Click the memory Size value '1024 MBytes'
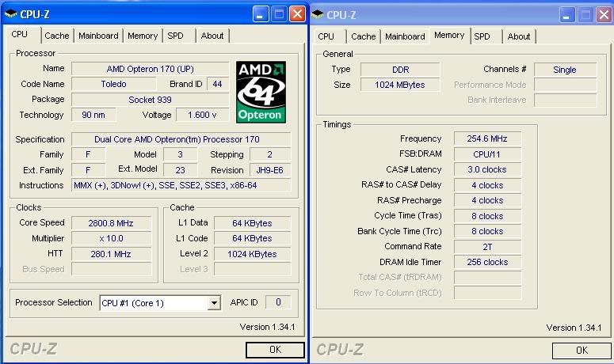The image size is (614, 364). 400,85
